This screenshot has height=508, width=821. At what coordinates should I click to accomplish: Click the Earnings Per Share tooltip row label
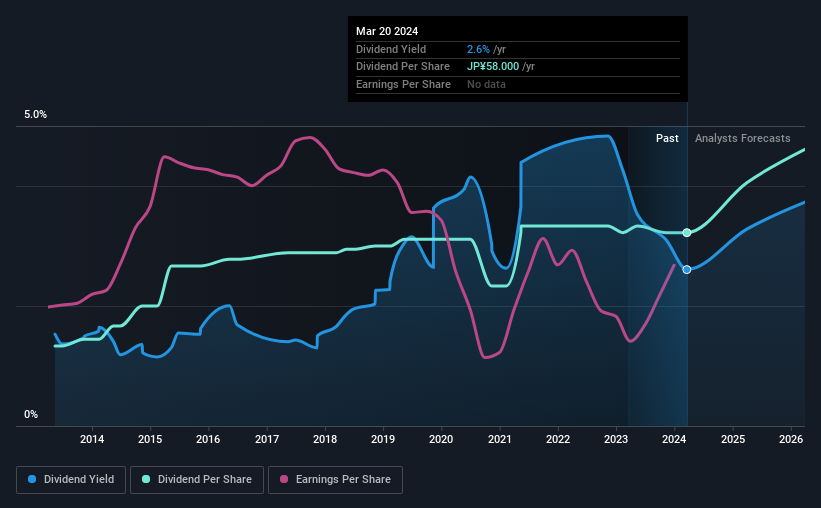click(403, 84)
